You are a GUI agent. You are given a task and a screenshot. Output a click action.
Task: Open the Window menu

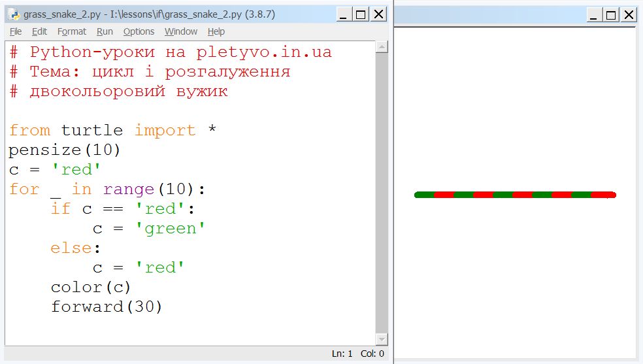[x=181, y=31]
